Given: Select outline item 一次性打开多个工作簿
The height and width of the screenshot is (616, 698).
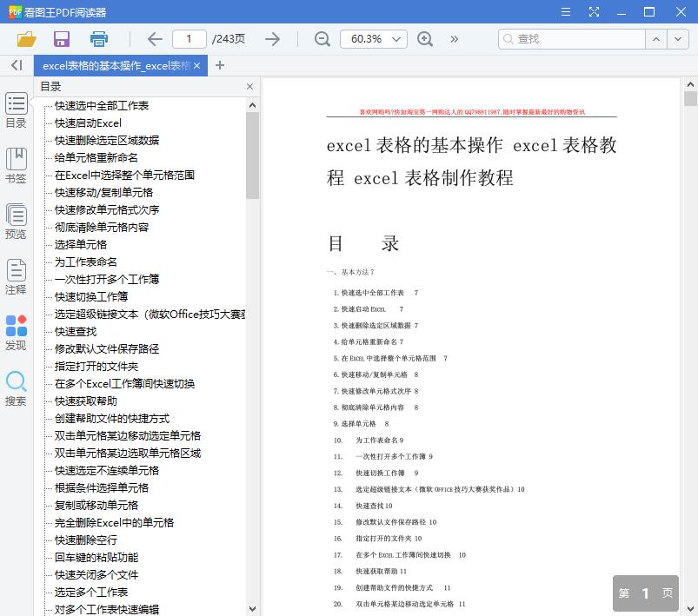Looking at the screenshot, I should [107, 279].
